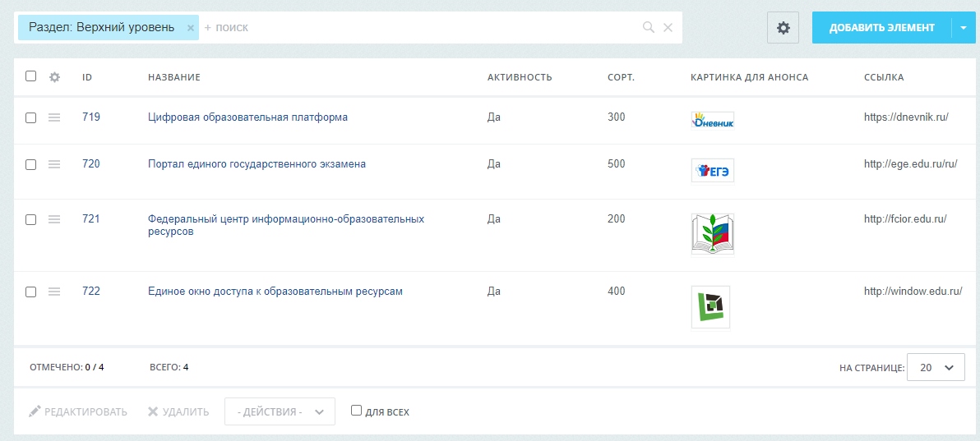980x441 pixels.
Task: Open the hamburger action menu for row 721
Action: (x=54, y=219)
